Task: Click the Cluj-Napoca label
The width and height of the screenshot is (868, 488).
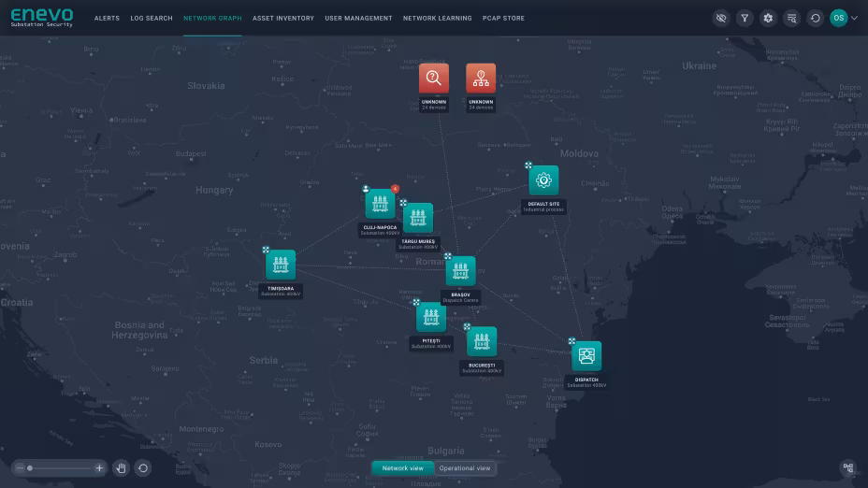Action: tap(380, 230)
